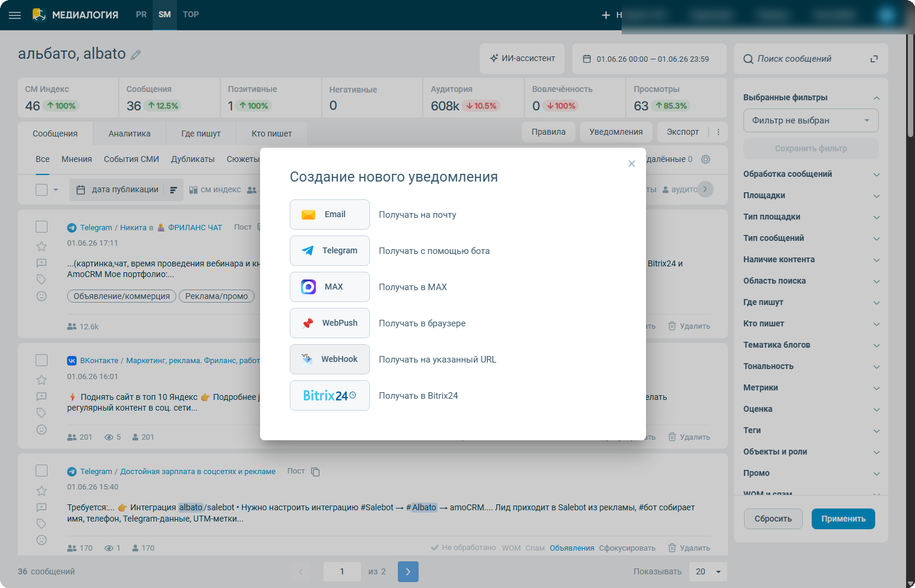Viewport: 915px width, 588px height.
Task: Star the Достойная зарплата message
Action: coord(42,491)
